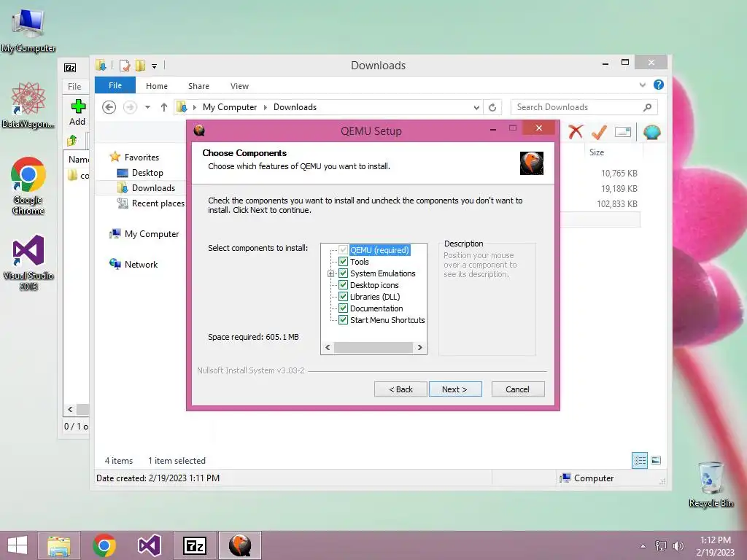Go Back in QEMU Setup
Screen dimensions: 747x560
[400, 389]
